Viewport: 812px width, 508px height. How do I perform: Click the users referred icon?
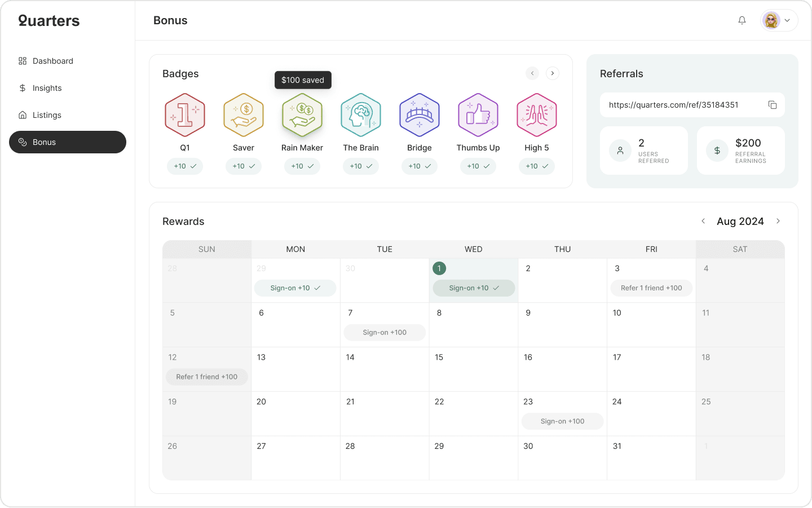[620, 151]
